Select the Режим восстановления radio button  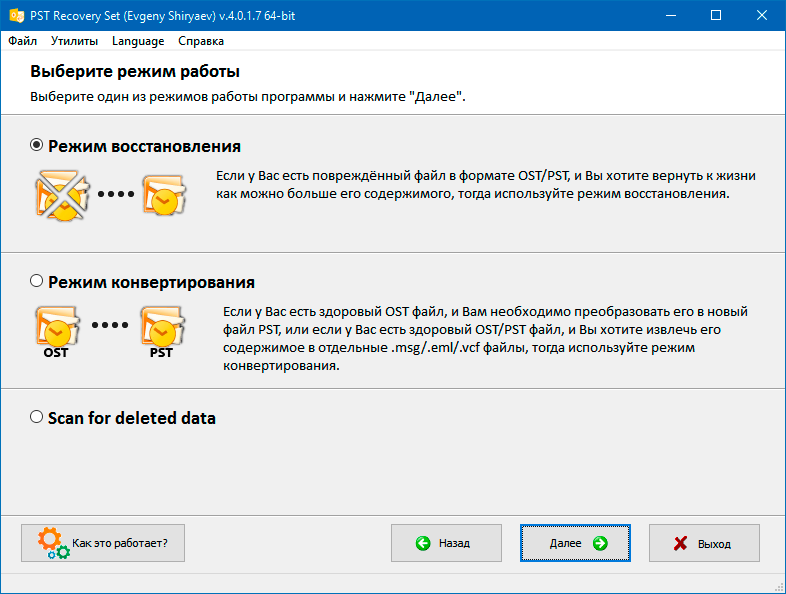pos(37,145)
